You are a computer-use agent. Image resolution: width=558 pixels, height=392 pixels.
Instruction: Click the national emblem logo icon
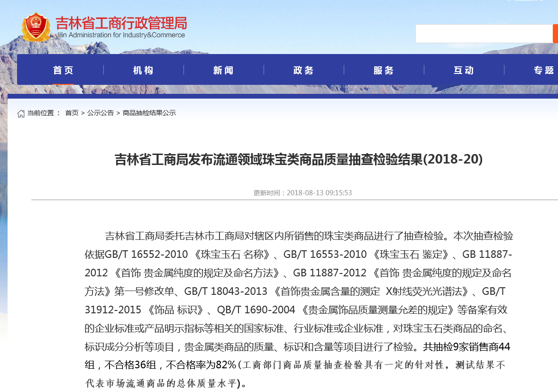[x=36, y=27]
